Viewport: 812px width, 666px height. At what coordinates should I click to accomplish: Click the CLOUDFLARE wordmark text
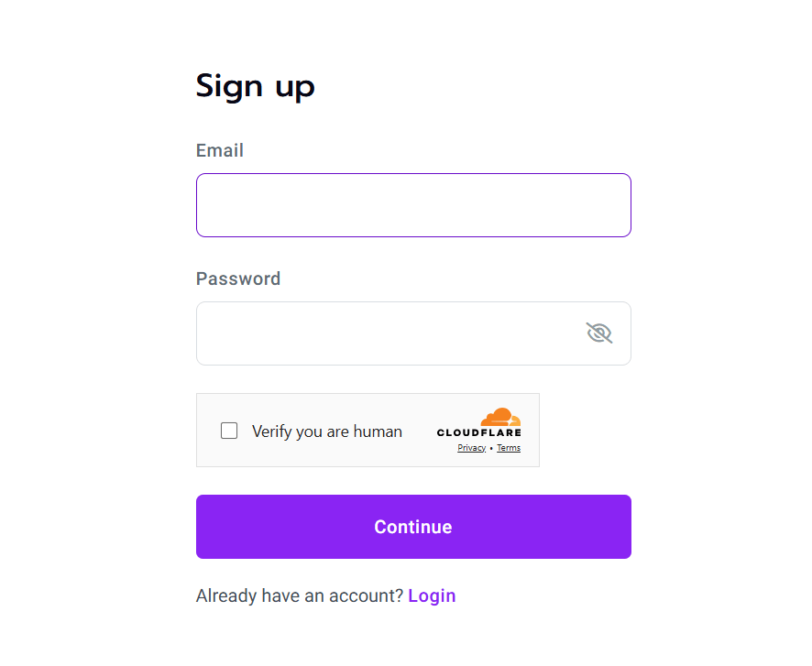pos(479,432)
